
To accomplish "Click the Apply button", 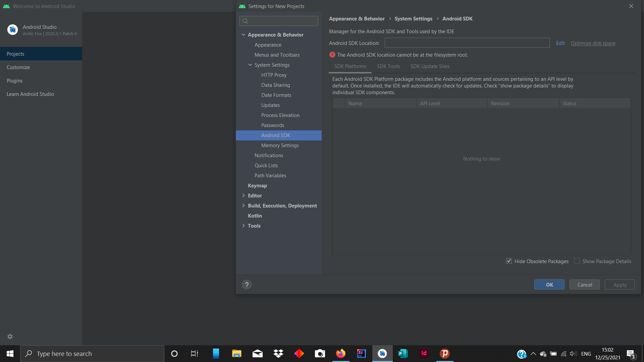I will click(x=620, y=285).
